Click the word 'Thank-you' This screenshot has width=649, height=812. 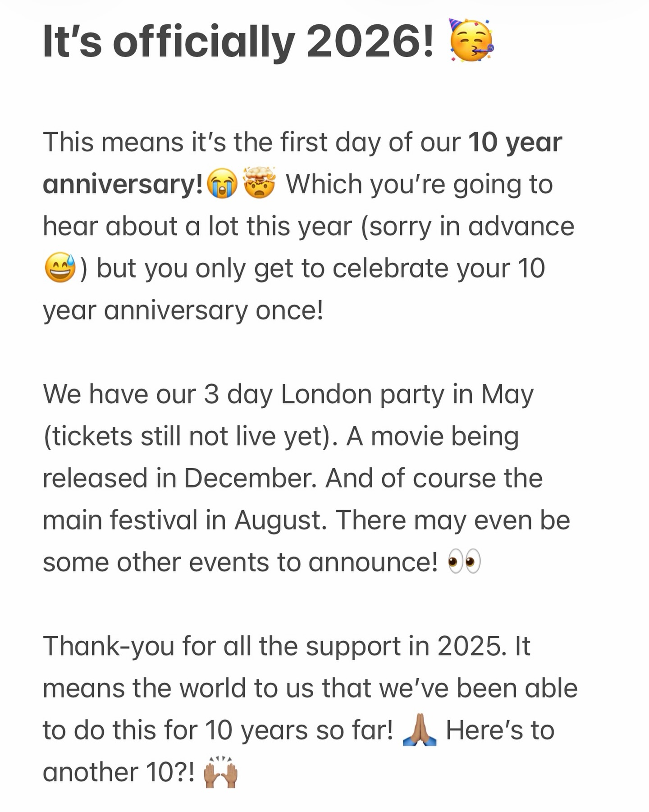pos(108,646)
